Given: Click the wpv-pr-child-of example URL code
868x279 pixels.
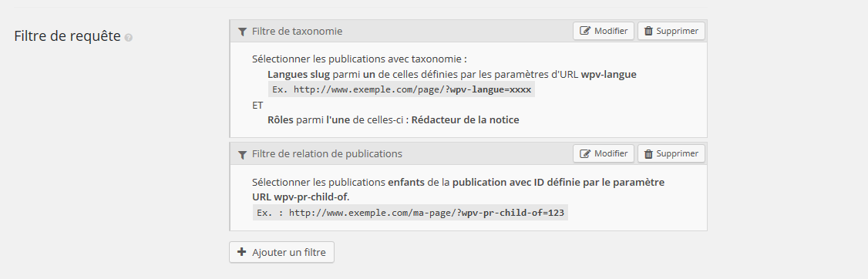Looking at the screenshot, I should point(410,213).
